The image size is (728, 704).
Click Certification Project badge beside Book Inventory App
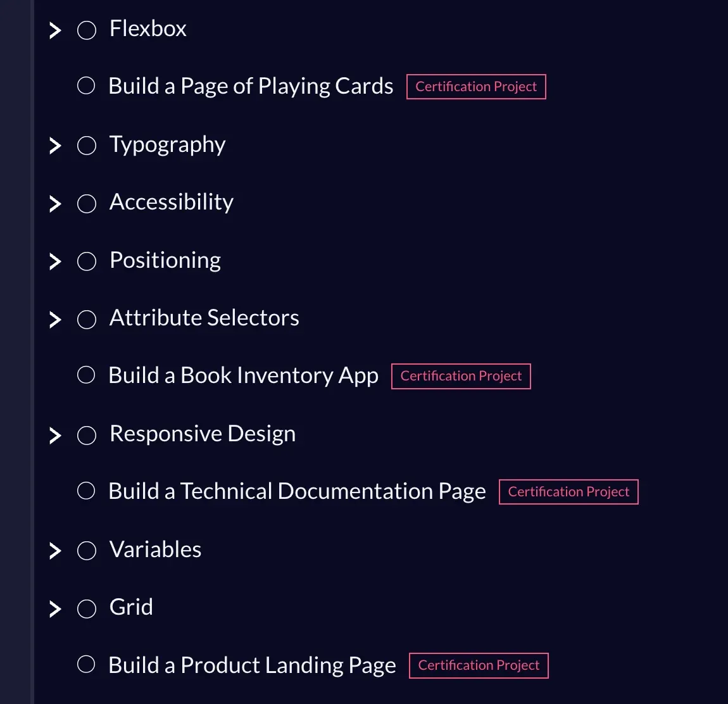click(x=461, y=376)
